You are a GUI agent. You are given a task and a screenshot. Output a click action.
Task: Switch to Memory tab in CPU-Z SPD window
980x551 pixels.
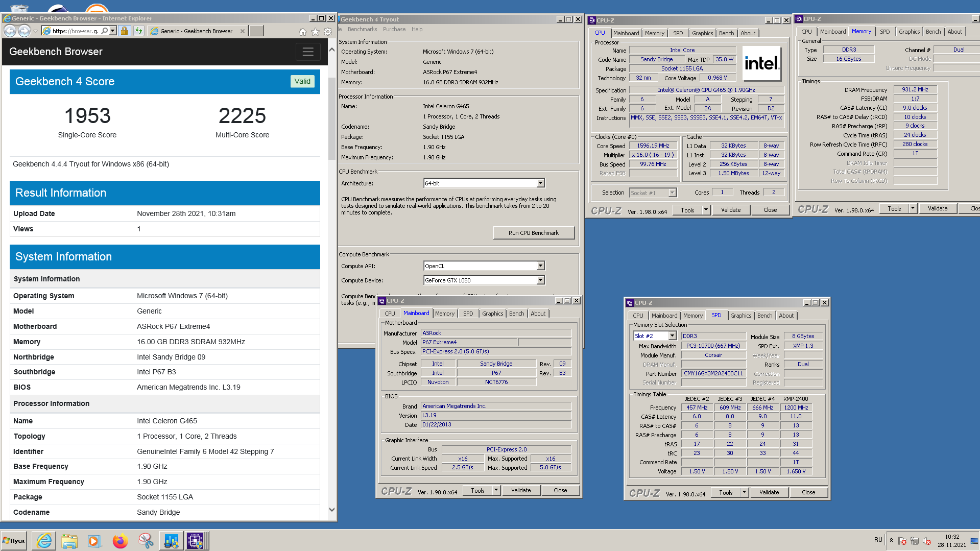click(692, 316)
